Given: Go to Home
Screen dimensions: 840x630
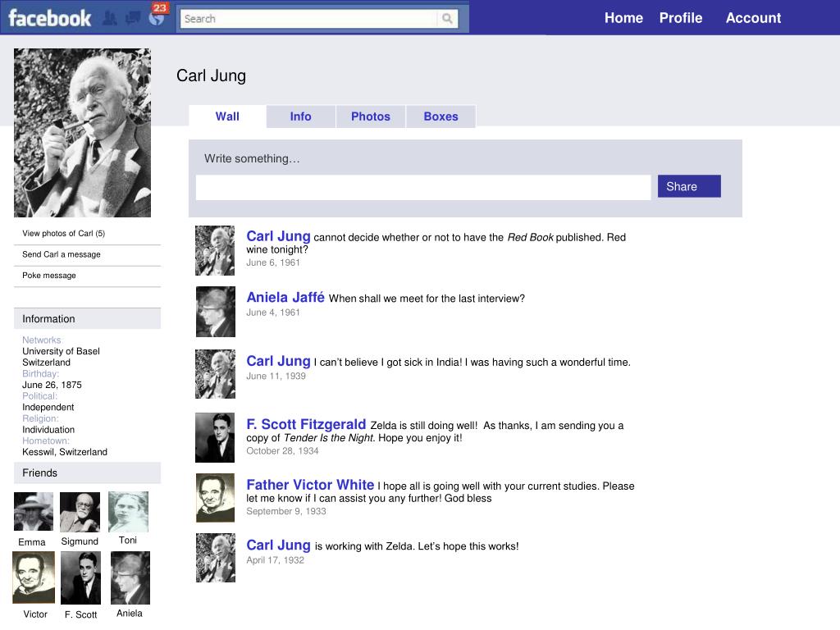Looking at the screenshot, I should point(623,18).
